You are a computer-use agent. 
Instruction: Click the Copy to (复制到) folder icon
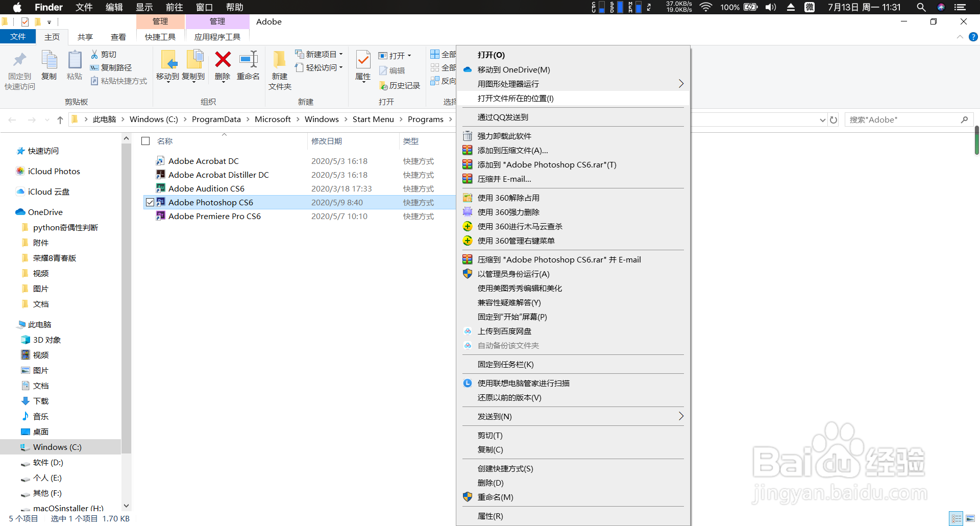point(194,60)
